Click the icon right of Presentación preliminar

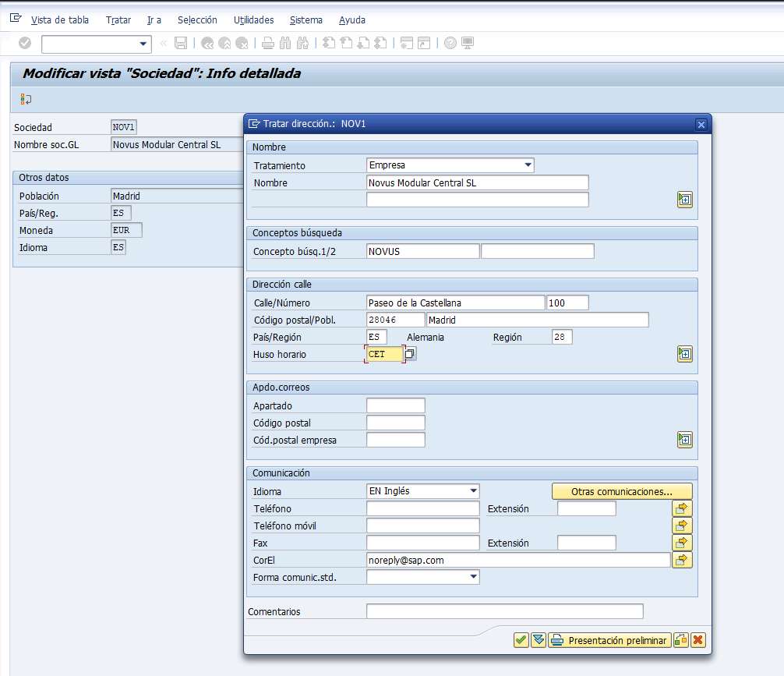(x=680, y=640)
